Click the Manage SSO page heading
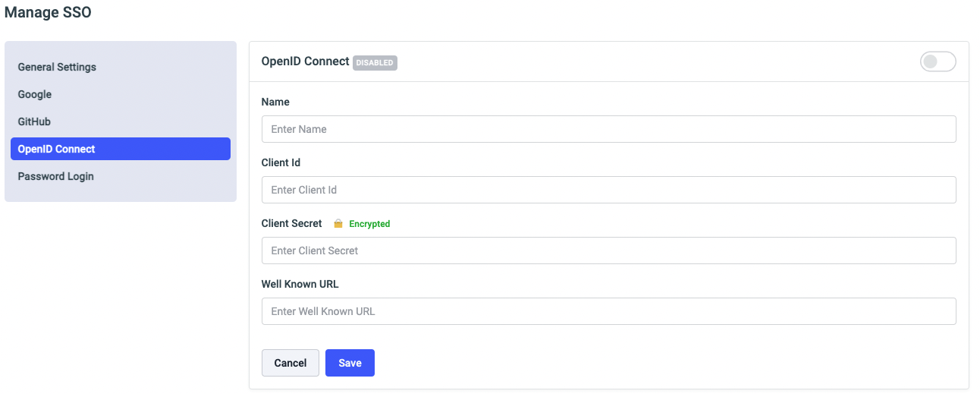980x394 pixels. click(x=48, y=13)
